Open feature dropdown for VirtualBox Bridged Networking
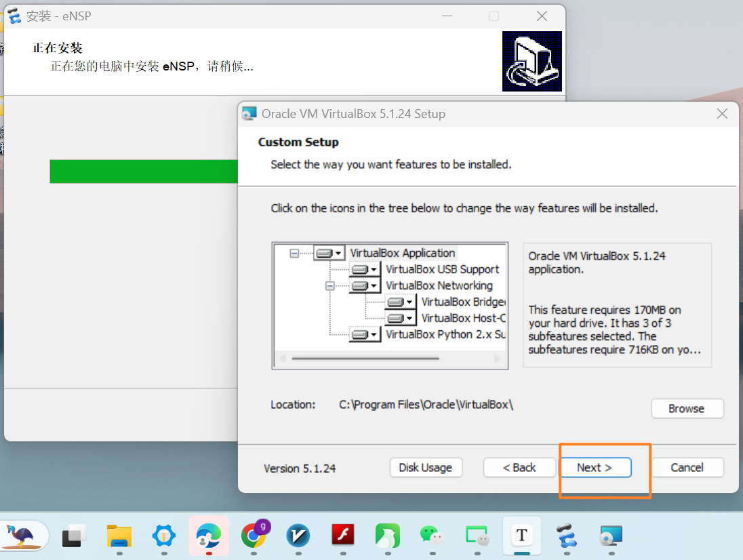The height and width of the screenshot is (560, 743). click(x=401, y=302)
